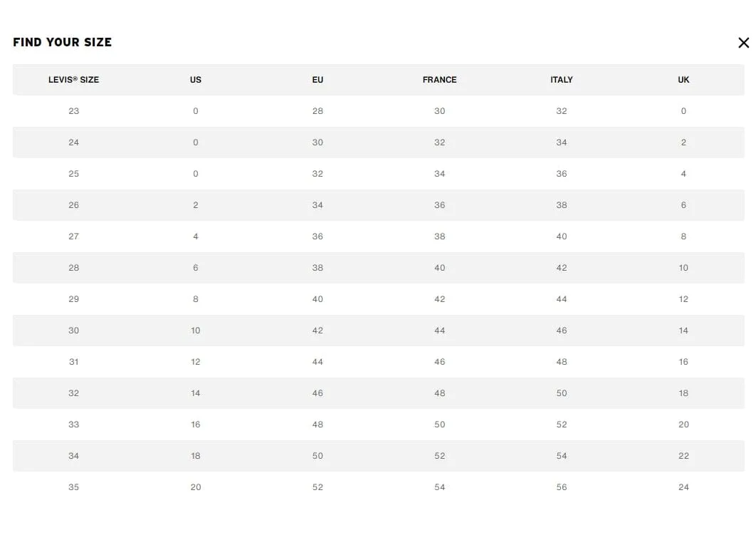The height and width of the screenshot is (535, 756).
Task: Select Levi's size 30 cell
Action: coord(74,331)
